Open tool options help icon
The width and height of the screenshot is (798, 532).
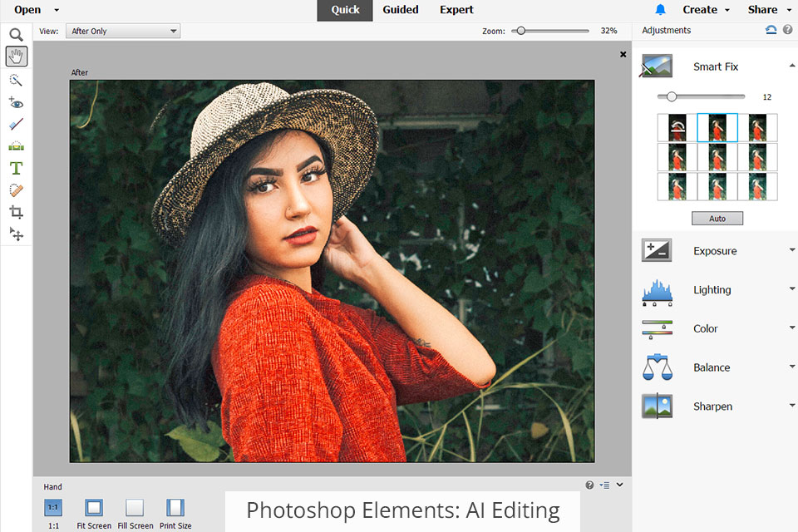coord(589,485)
